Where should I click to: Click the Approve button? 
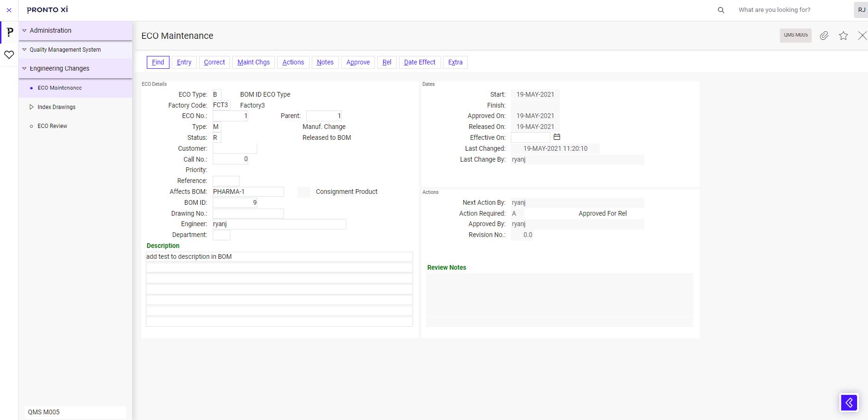pyautogui.click(x=358, y=62)
